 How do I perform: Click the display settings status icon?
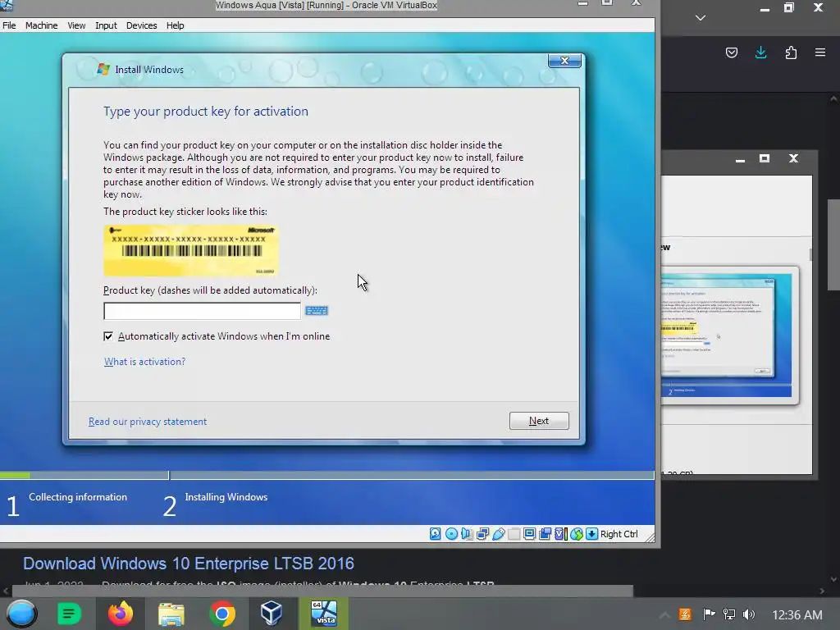pos(529,533)
